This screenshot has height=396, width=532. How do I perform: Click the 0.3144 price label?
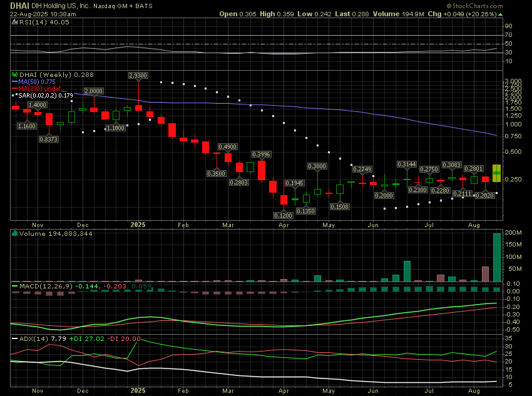pos(406,165)
